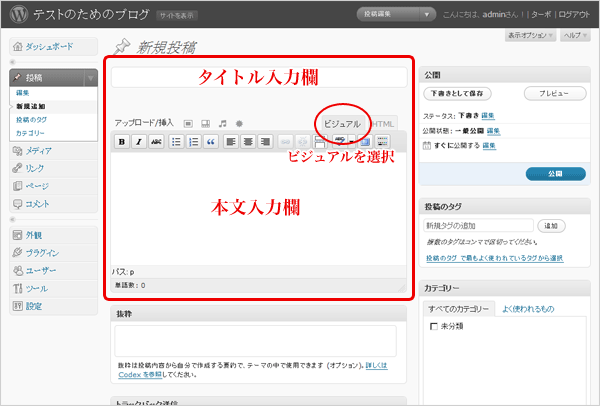Click 最もよく使われているタグから選択 link
Viewport: 600px width, 406px height.
494,258
